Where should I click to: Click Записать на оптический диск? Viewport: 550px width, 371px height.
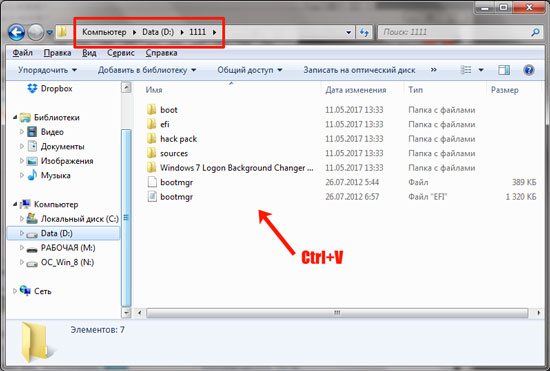[359, 70]
